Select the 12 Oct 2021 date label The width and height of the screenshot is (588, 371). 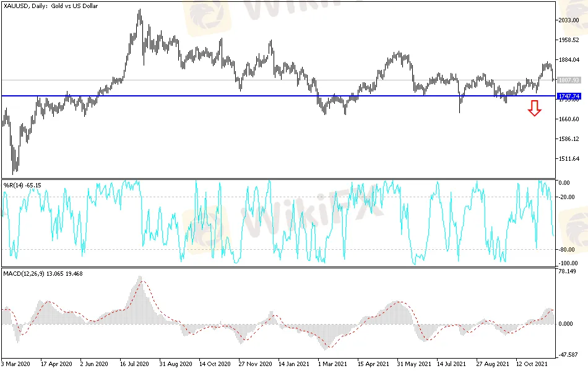[x=533, y=365]
